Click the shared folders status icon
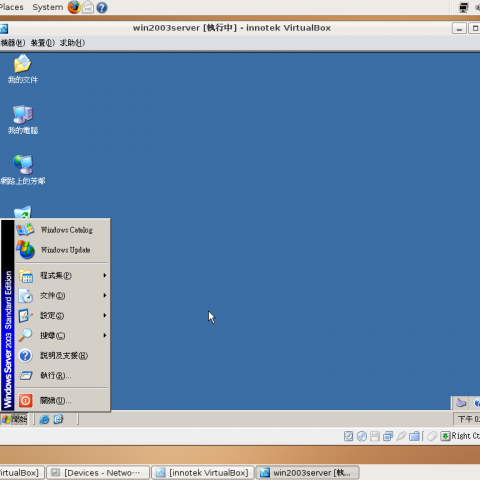480x480 pixels. point(414,436)
